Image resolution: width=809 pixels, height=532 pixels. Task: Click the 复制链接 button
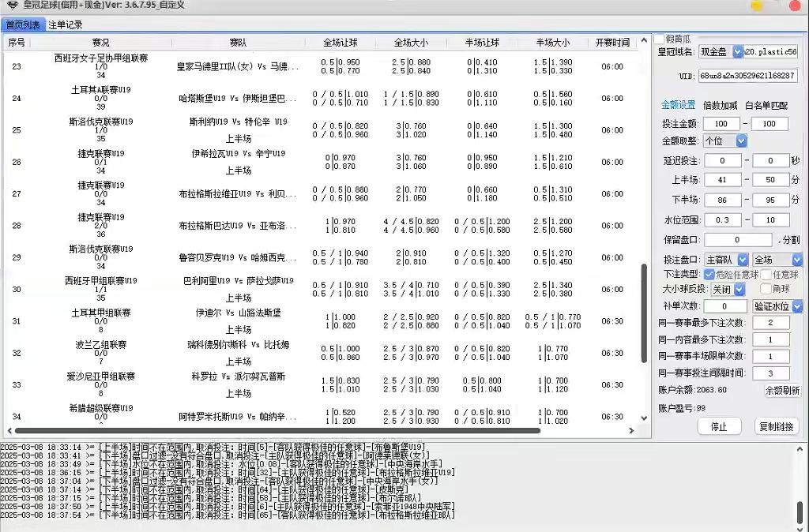775,425
